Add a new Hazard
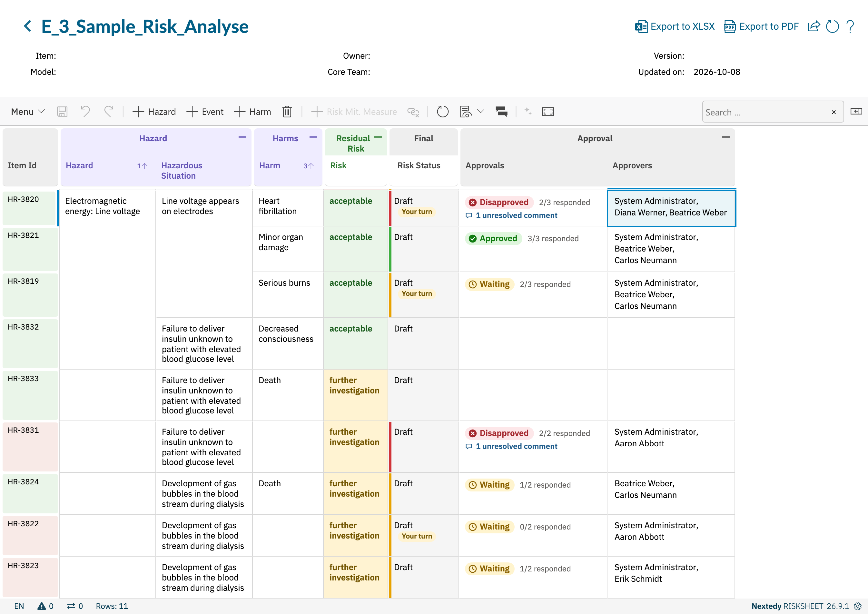 (154, 112)
